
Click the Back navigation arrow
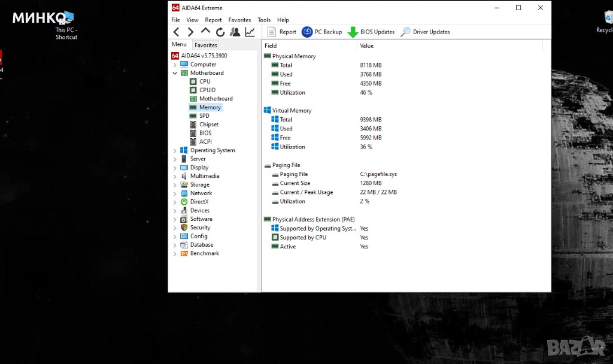point(176,32)
